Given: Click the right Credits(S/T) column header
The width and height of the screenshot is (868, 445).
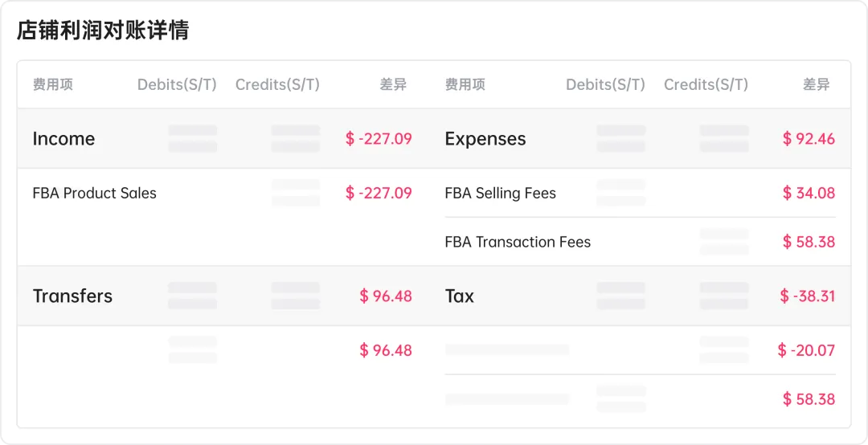Looking at the screenshot, I should [706, 84].
